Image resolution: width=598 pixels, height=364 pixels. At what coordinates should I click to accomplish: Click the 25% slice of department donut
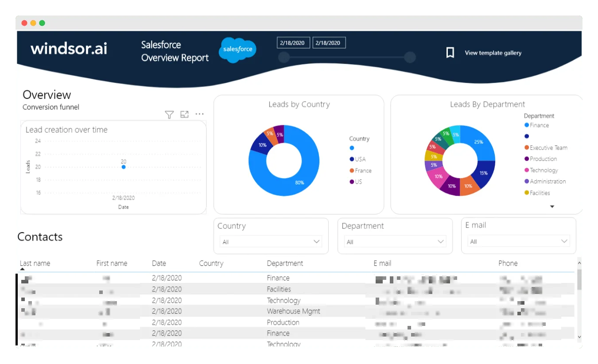[479, 143]
